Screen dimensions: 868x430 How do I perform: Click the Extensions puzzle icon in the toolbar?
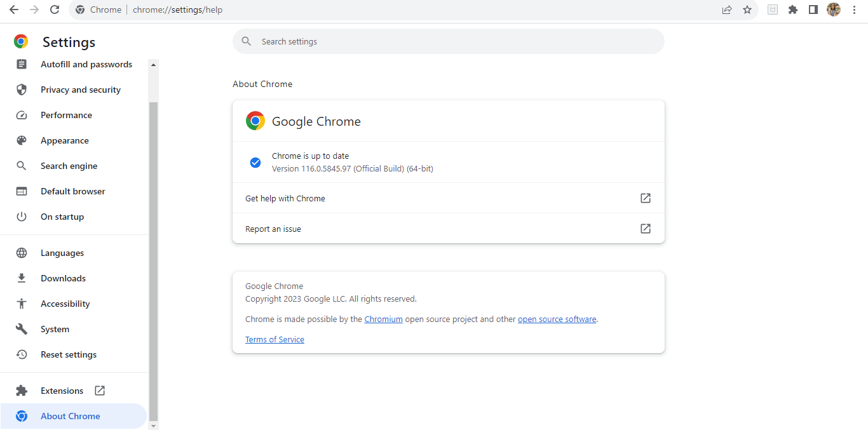click(792, 10)
